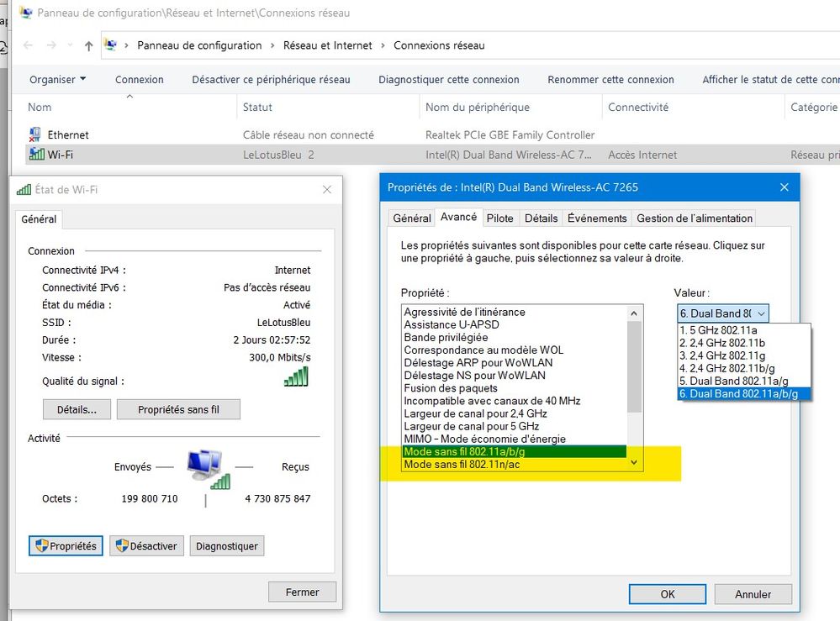Open the Organiser dropdown menu
This screenshot has height=621, width=840.
[x=55, y=79]
